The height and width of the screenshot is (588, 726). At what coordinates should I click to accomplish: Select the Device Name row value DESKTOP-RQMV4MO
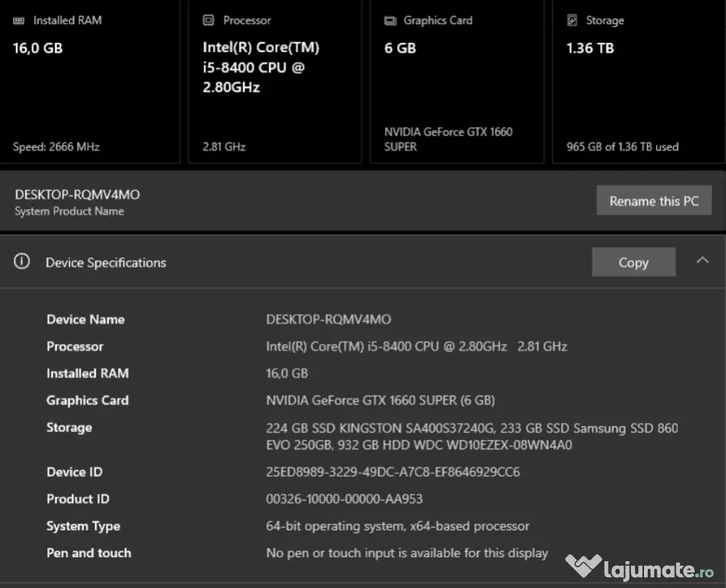329,319
